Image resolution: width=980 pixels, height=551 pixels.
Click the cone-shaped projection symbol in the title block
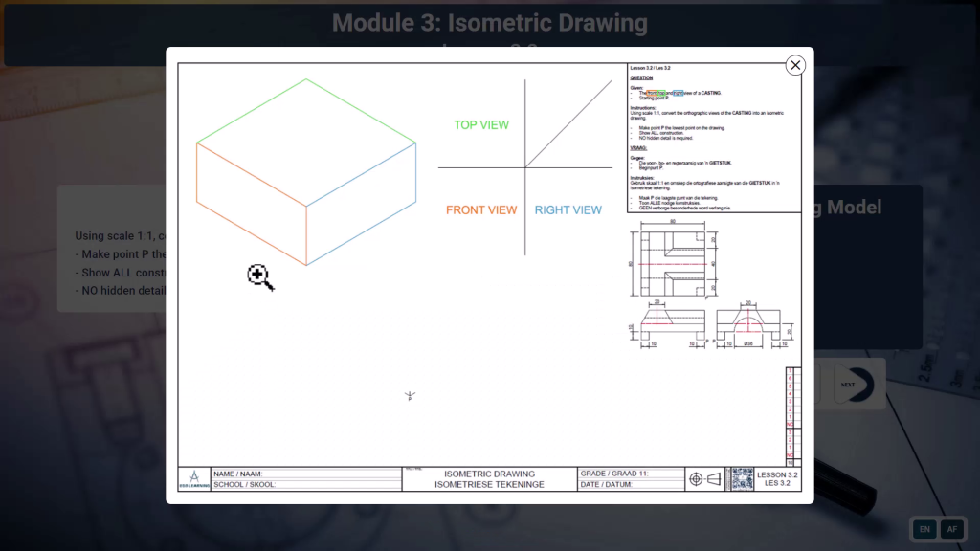[714, 478]
